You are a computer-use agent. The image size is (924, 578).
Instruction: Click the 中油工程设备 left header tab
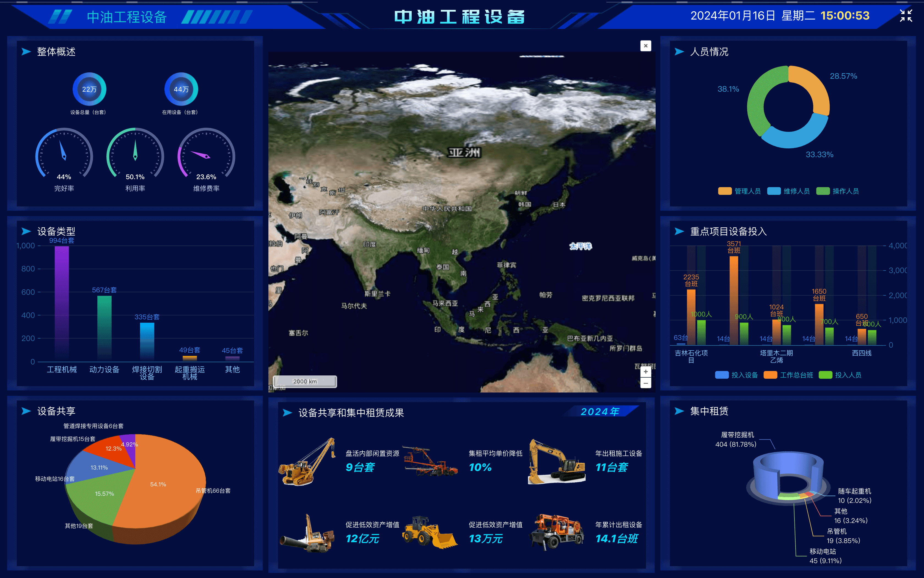[127, 17]
